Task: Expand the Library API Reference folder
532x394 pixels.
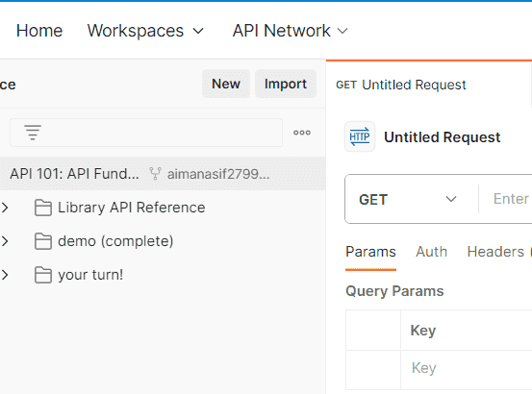Action: 5,208
